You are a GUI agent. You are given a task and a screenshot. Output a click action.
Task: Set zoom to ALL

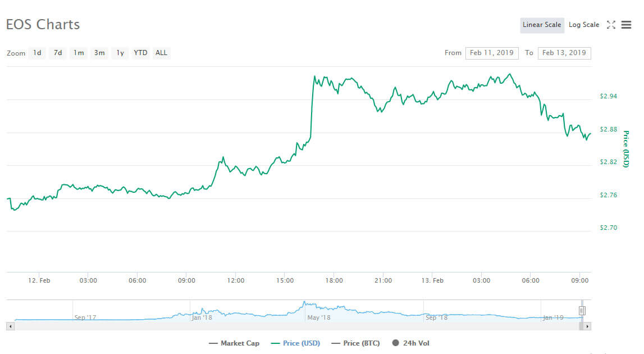point(161,53)
